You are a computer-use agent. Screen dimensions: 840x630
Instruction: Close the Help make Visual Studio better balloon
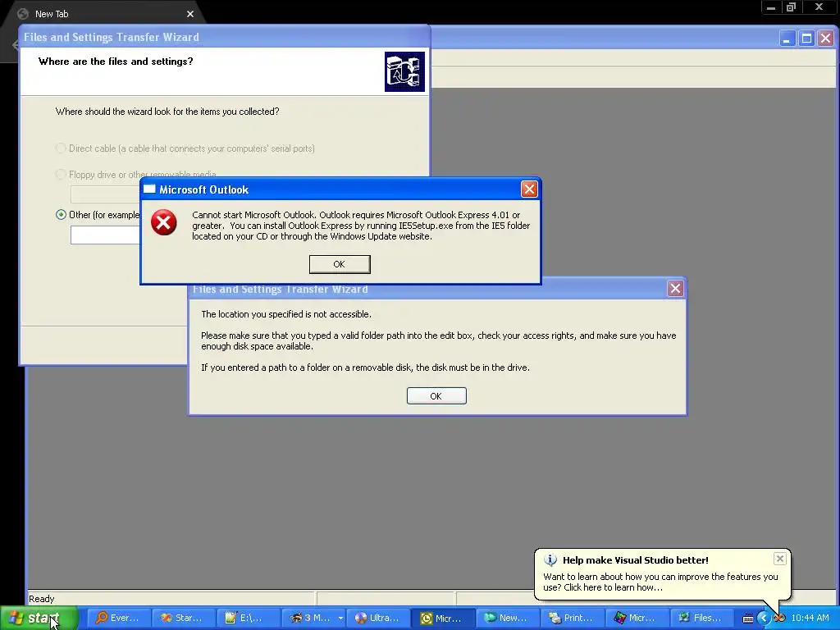click(x=780, y=559)
